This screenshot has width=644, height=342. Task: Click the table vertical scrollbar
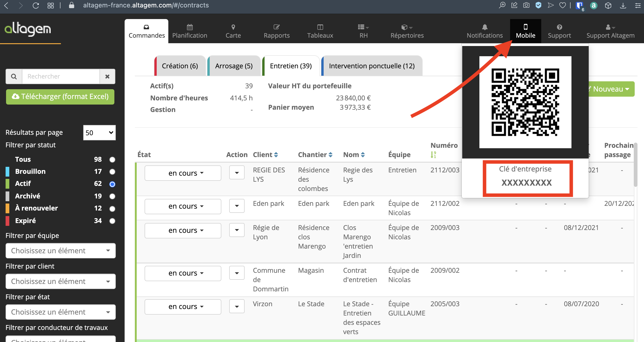coord(635,165)
